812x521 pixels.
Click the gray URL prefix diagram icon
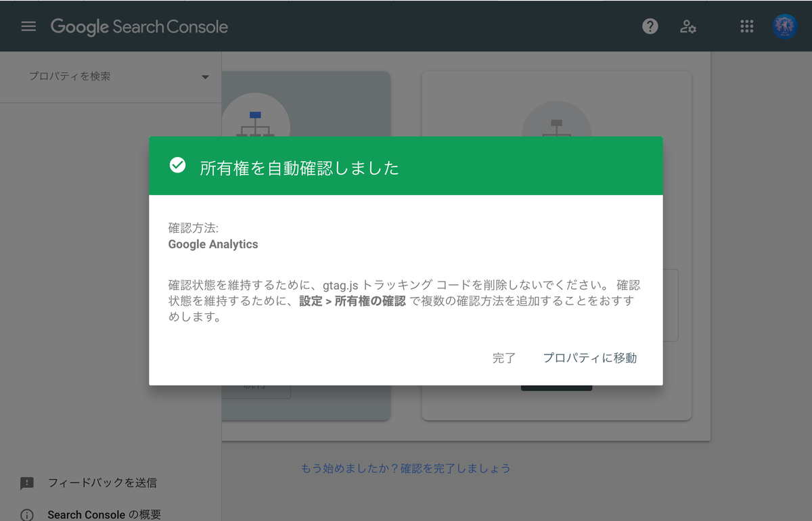[x=557, y=127]
